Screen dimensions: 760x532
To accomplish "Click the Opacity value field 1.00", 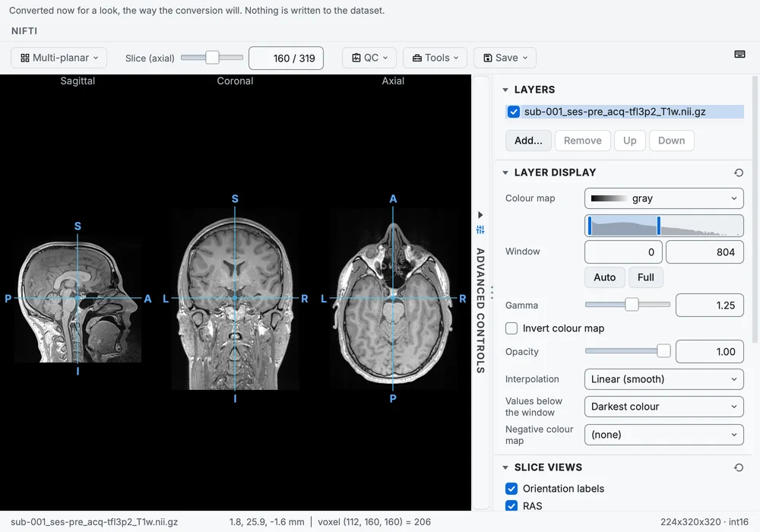I will [x=710, y=352].
